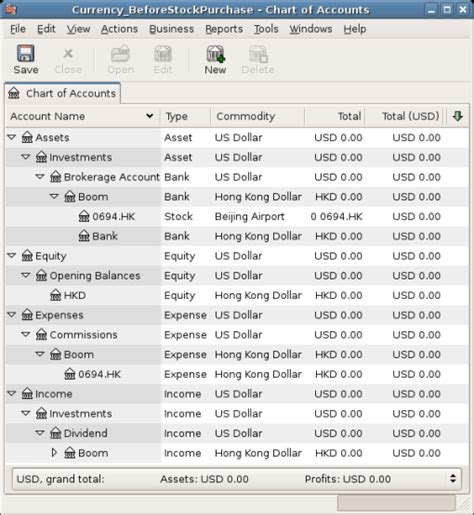Expand the Boom income account under Dividend

(x=54, y=453)
